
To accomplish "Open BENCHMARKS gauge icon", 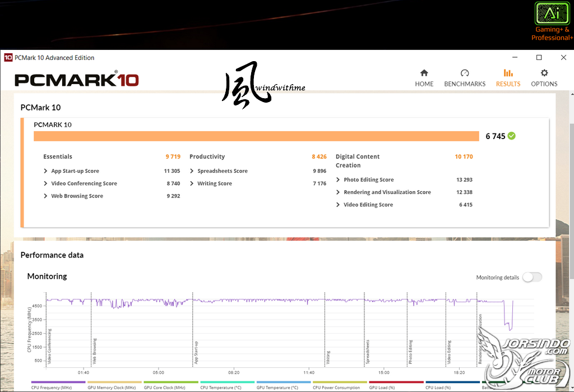I will click(x=465, y=73).
